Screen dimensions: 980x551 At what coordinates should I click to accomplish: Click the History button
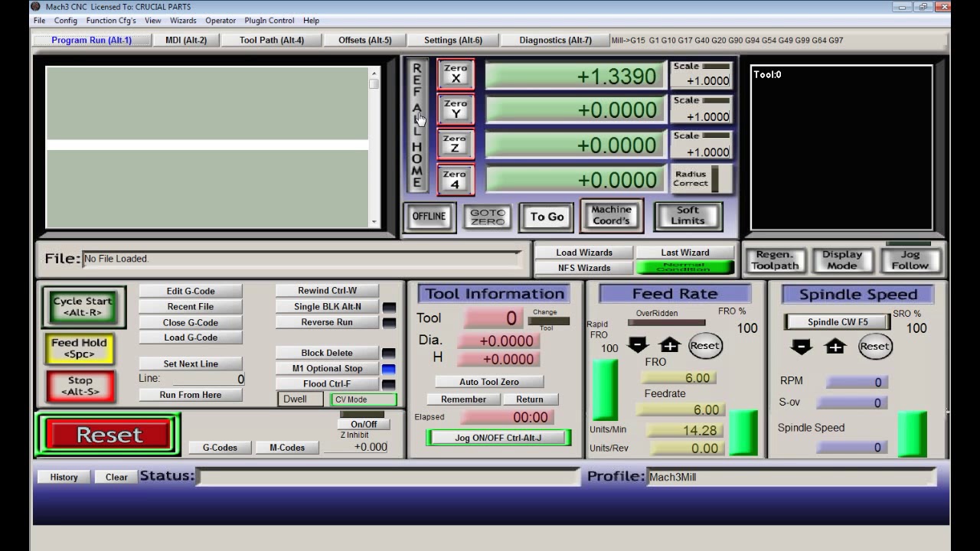(x=64, y=477)
